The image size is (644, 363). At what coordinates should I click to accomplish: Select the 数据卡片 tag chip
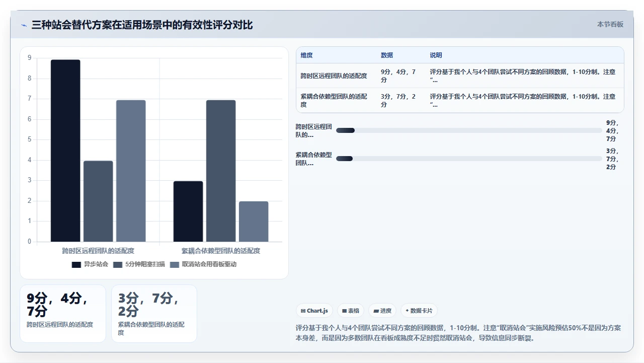click(x=416, y=311)
